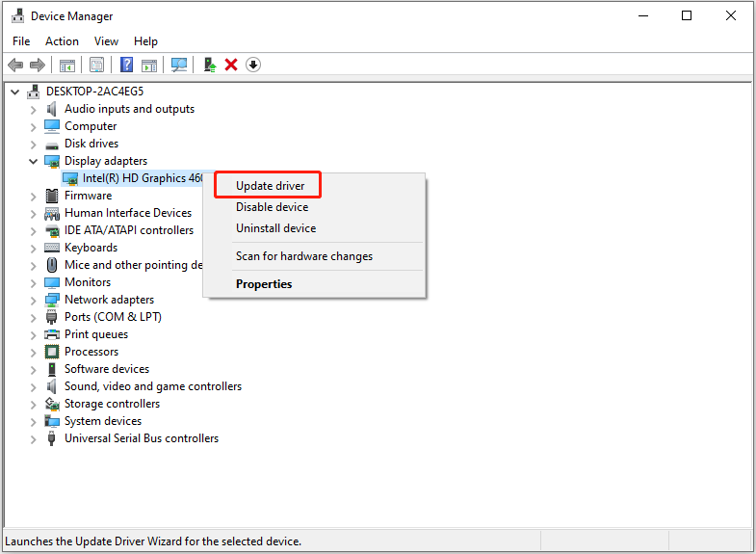Image resolution: width=756 pixels, height=554 pixels.
Task: Select the Keyboards label
Action: pos(91,248)
